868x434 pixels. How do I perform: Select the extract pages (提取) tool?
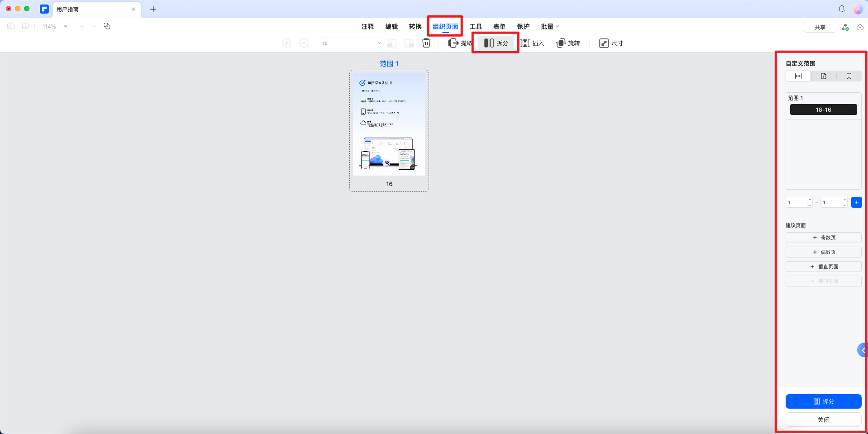460,43
